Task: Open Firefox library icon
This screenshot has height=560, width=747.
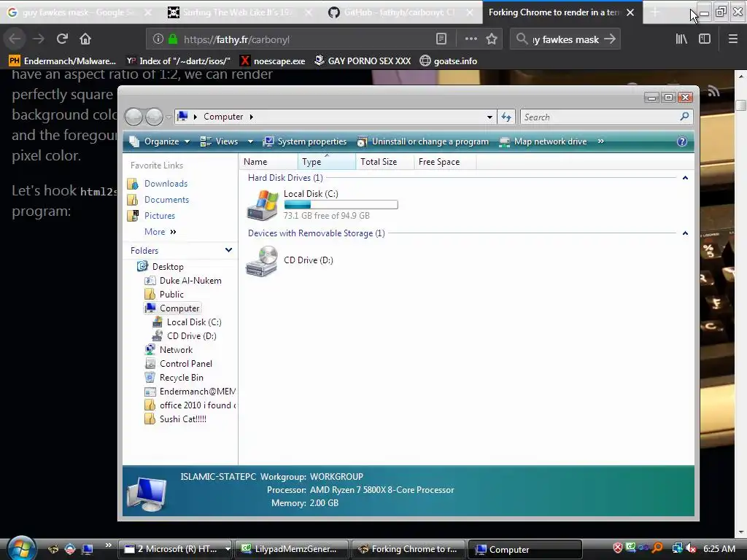Action: click(681, 39)
